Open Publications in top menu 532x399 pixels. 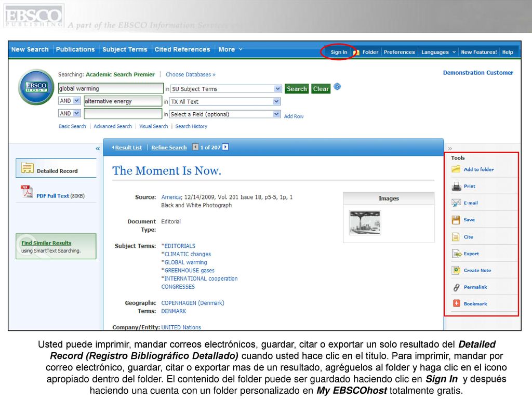pyautogui.click(x=75, y=49)
